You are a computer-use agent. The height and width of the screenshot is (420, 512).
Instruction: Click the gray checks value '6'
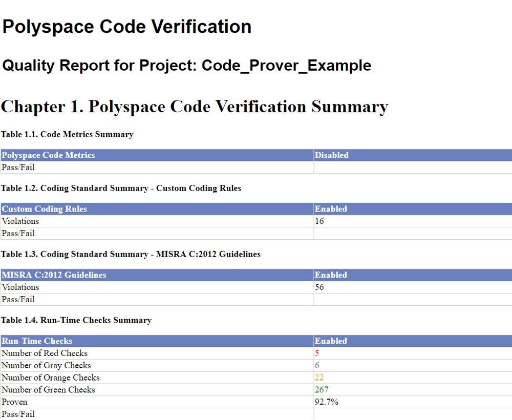coord(317,365)
